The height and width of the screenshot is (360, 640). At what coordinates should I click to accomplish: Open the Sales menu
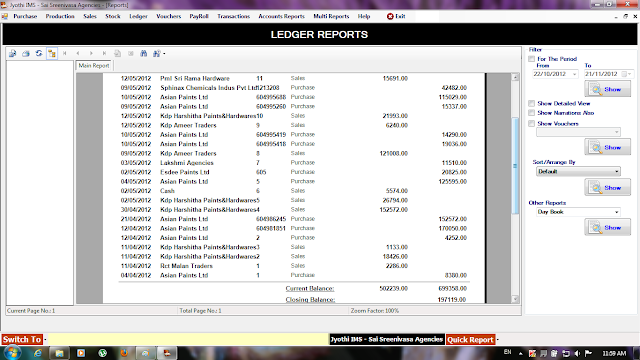click(90, 16)
